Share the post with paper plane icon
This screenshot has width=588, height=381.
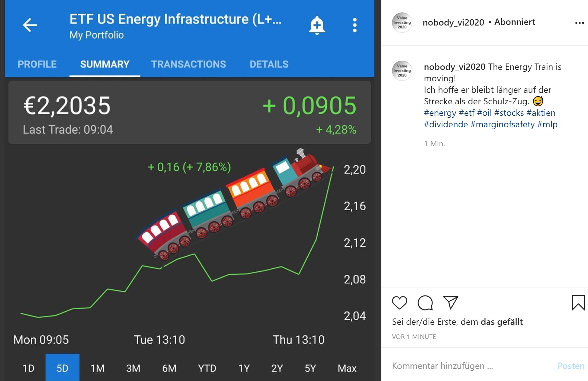(x=450, y=302)
